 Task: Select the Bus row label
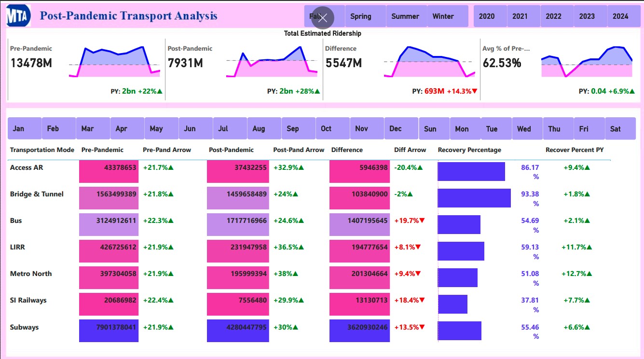16,221
